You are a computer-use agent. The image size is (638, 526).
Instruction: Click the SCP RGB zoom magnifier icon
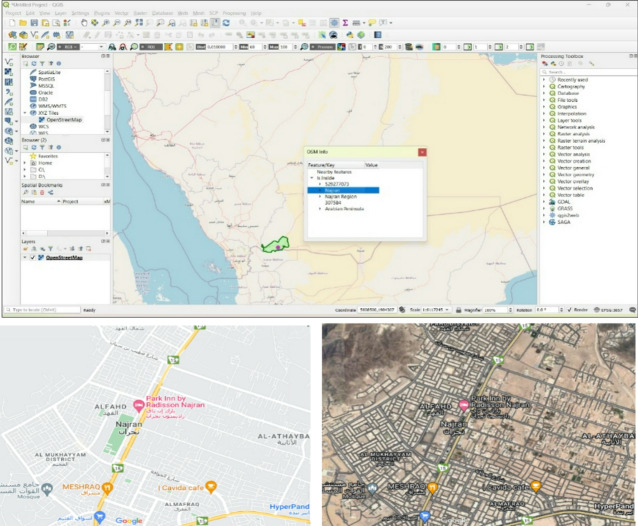coord(51,47)
